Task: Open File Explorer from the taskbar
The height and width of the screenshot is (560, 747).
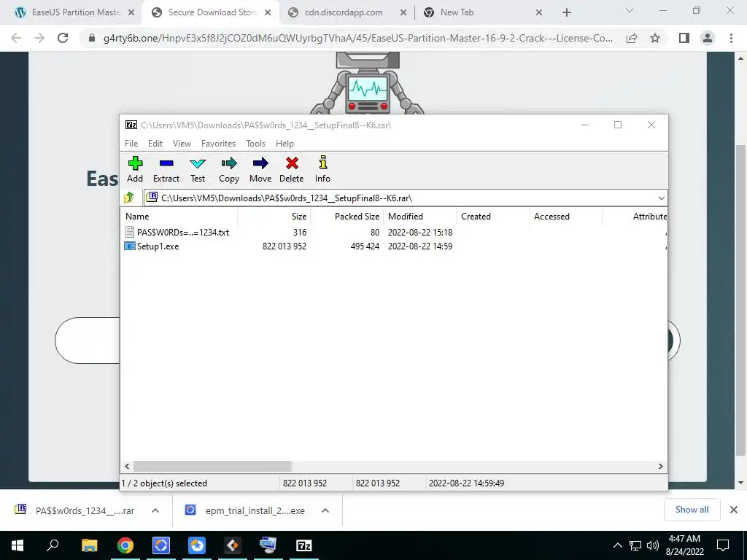Action: point(89,545)
